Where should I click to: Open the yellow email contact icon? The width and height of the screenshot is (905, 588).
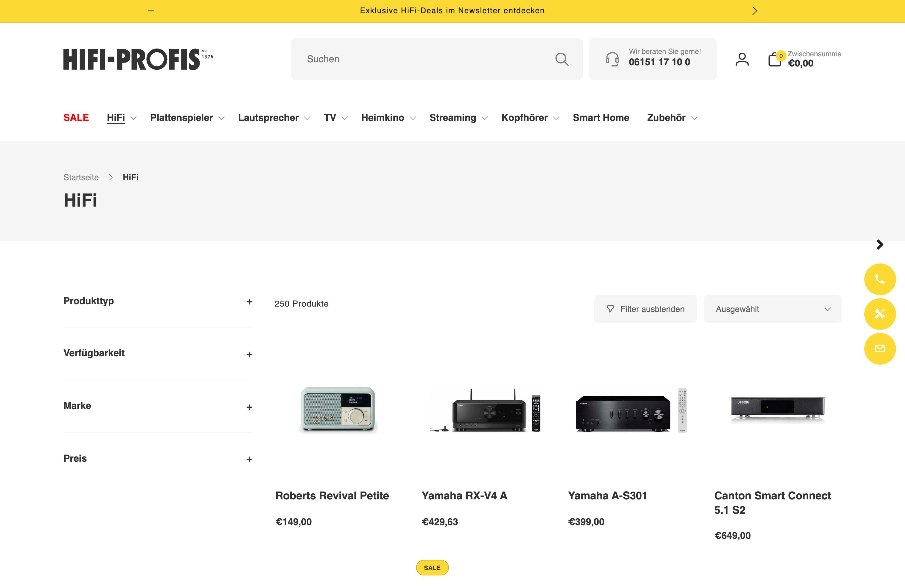point(880,348)
